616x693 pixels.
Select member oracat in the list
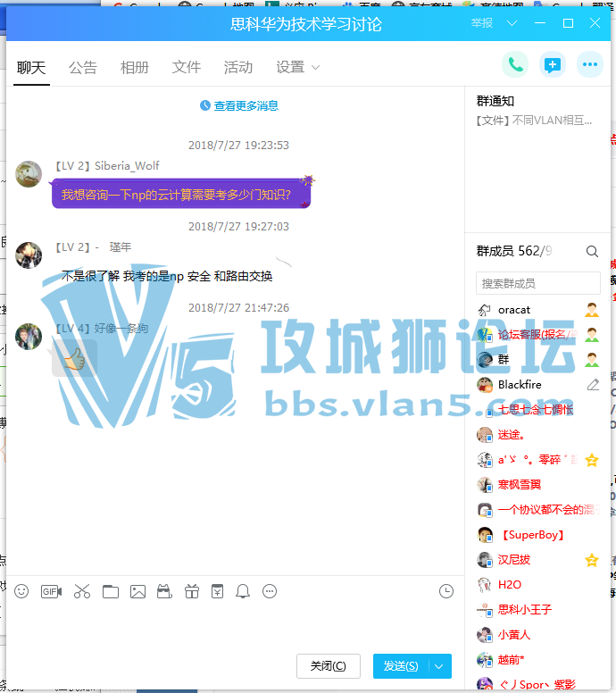(x=538, y=310)
